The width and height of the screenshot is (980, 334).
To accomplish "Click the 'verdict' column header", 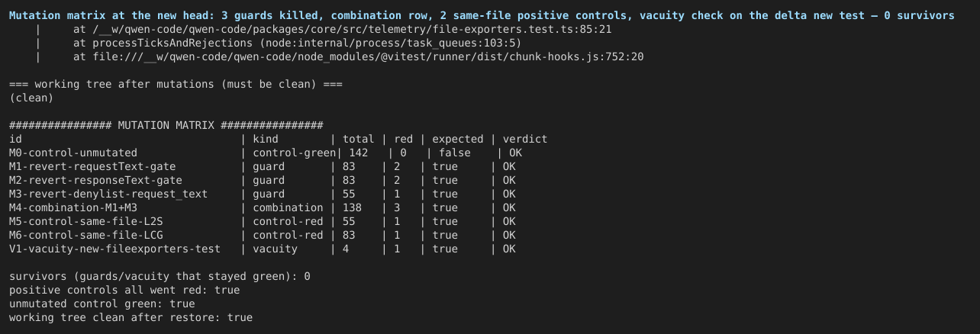I will (525, 139).
